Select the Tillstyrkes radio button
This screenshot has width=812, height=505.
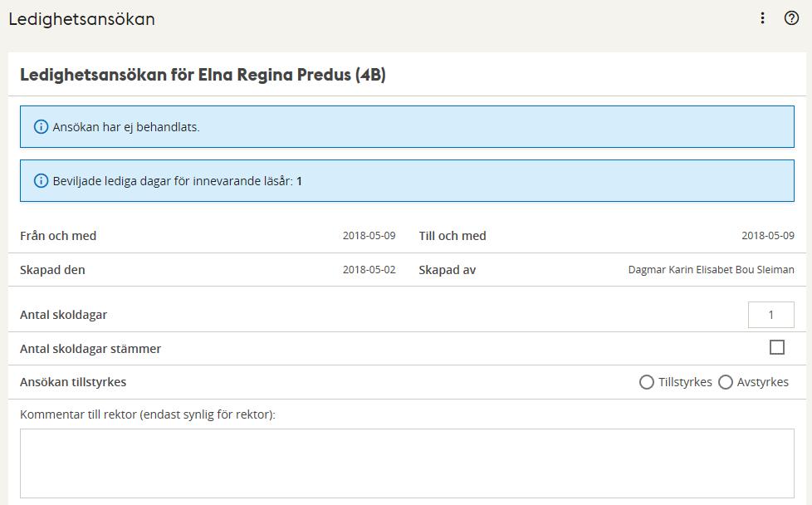pyautogui.click(x=646, y=382)
